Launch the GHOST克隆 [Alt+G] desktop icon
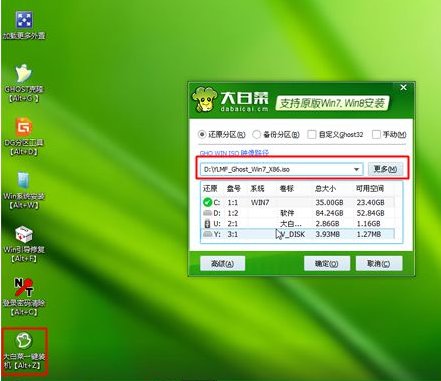 pos(24,83)
